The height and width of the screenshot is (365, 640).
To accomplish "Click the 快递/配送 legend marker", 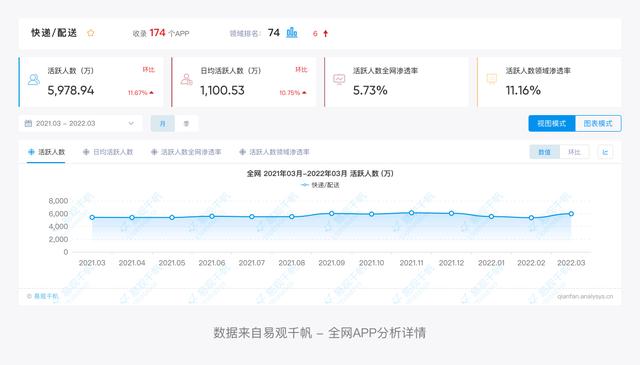I will (304, 185).
